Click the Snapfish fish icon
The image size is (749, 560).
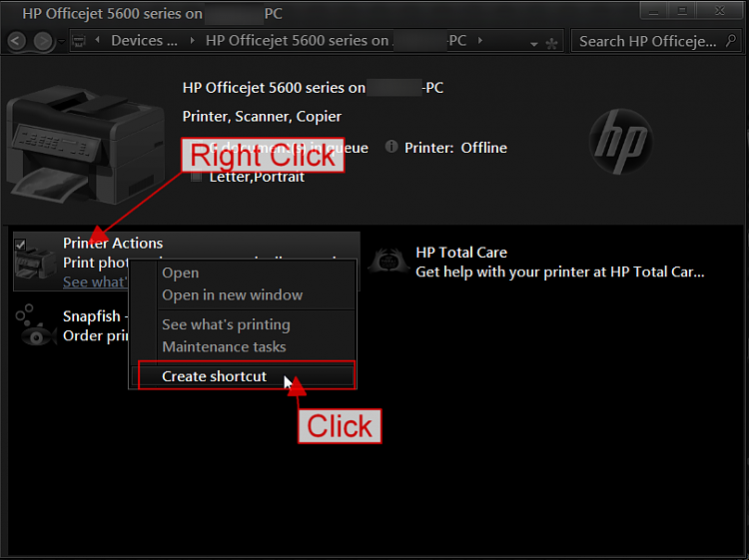34,325
